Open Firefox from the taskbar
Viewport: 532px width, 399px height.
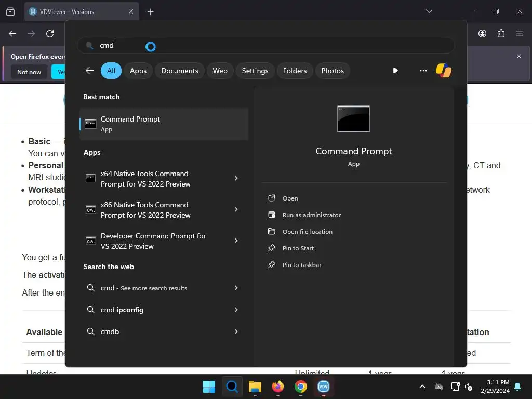pos(277,387)
